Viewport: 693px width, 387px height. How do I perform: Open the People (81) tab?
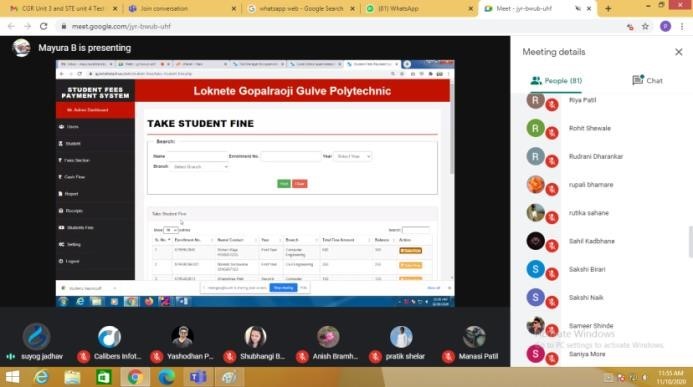click(556, 80)
